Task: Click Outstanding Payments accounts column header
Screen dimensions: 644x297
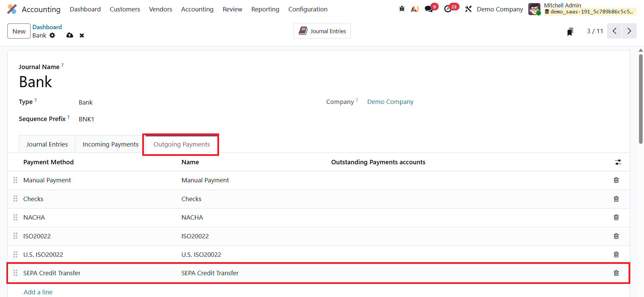Action: pos(378,162)
